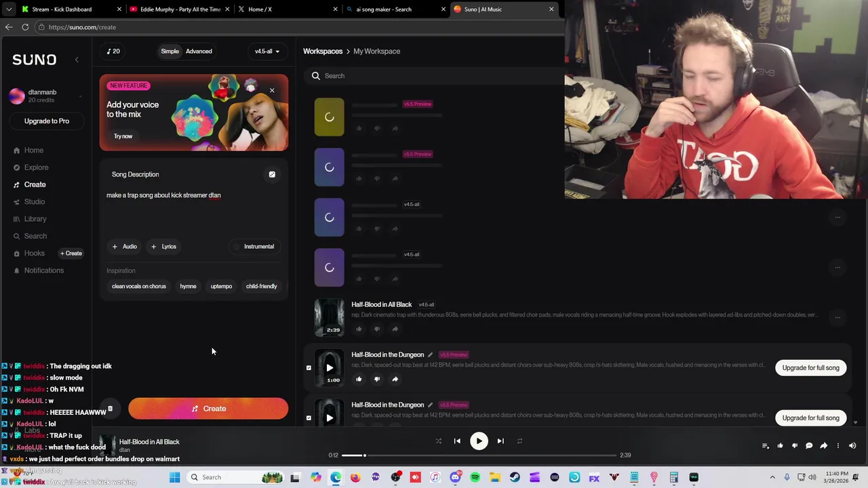Viewport: 868px width, 488px height.
Task: Select Simple creation mode
Action: pyautogui.click(x=170, y=51)
